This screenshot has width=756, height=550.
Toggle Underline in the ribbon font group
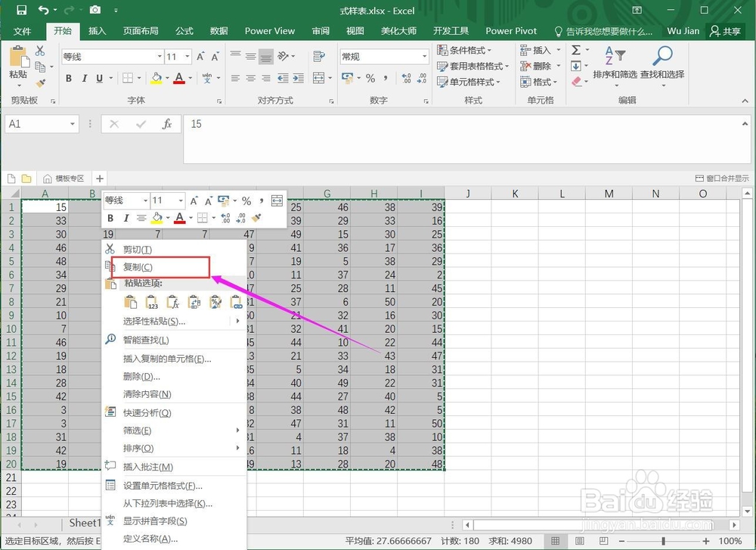[x=99, y=78]
